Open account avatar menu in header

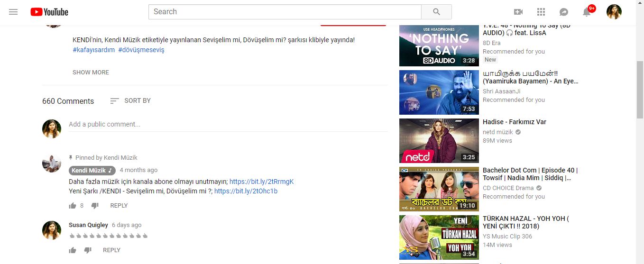pyautogui.click(x=614, y=12)
